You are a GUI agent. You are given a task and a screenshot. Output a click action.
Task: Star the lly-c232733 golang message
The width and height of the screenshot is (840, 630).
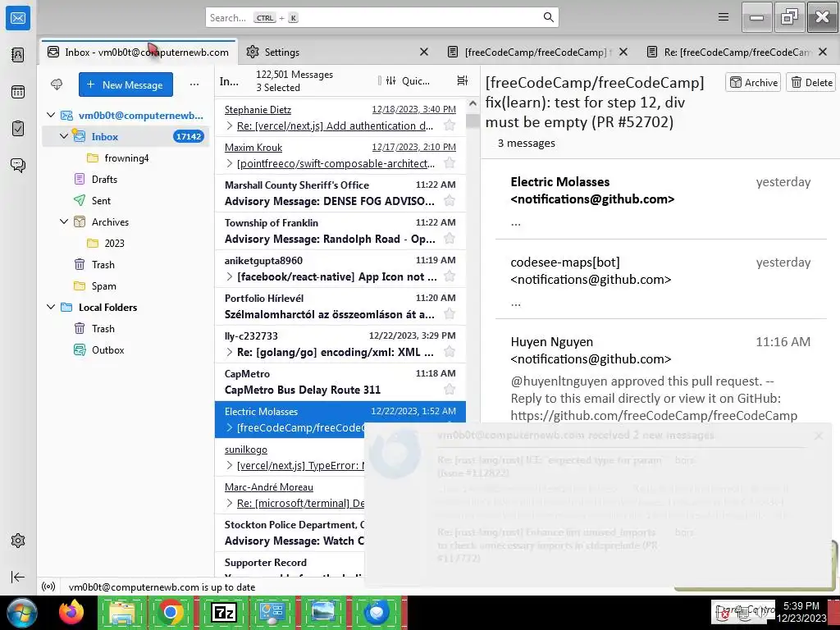point(450,352)
